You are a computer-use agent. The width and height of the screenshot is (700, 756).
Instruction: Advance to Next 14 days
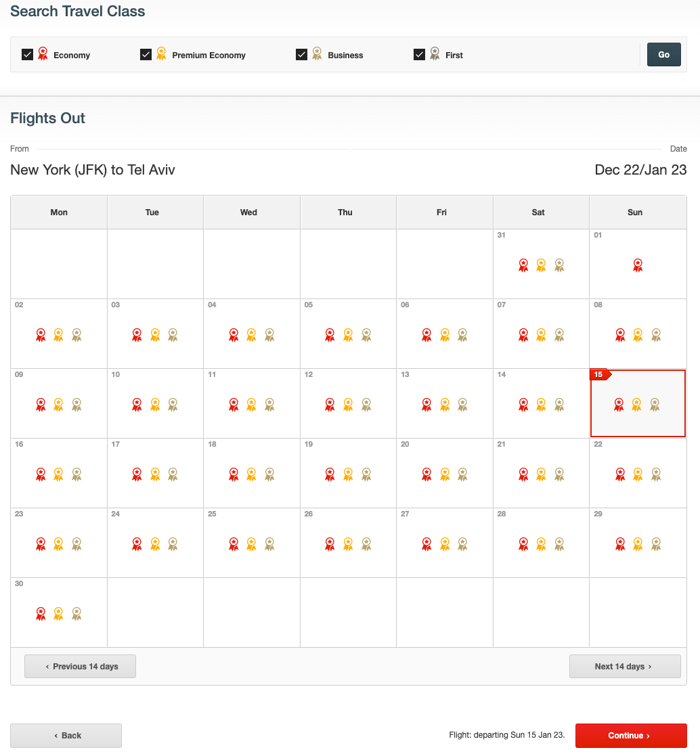625,666
